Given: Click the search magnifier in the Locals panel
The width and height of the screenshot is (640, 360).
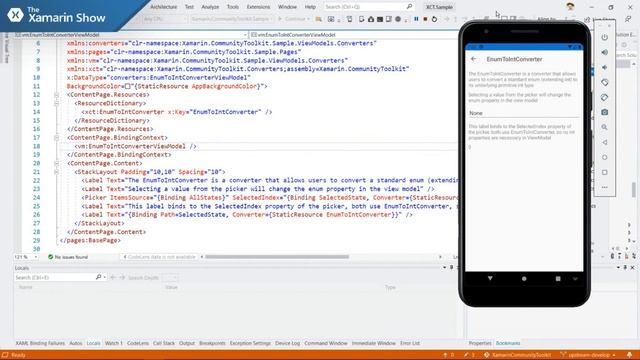Looking at the screenshot, I should (98, 277).
